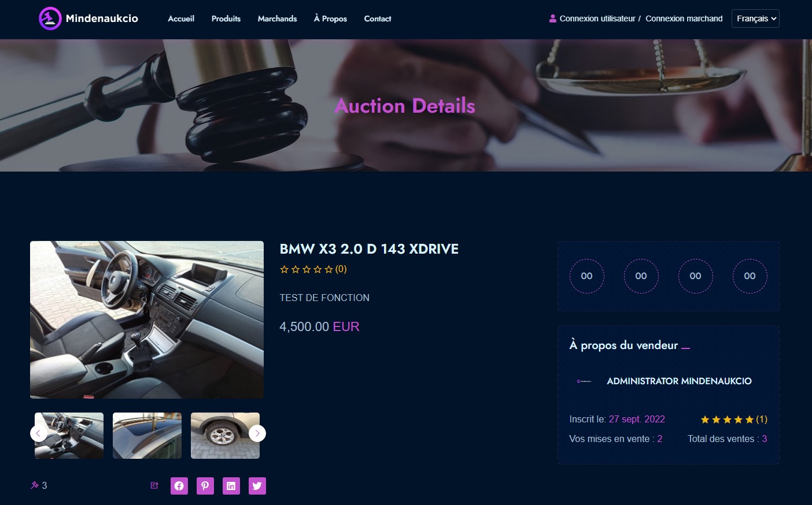Share the listing on Pinterest
This screenshot has width=812, height=505.
205,486
